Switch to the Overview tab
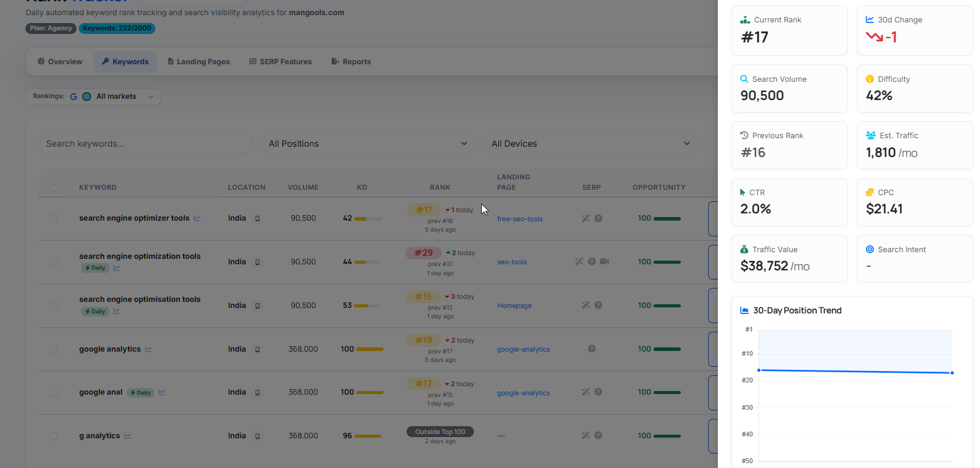Image resolution: width=980 pixels, height=468 pixels. (x=60, y=62)
